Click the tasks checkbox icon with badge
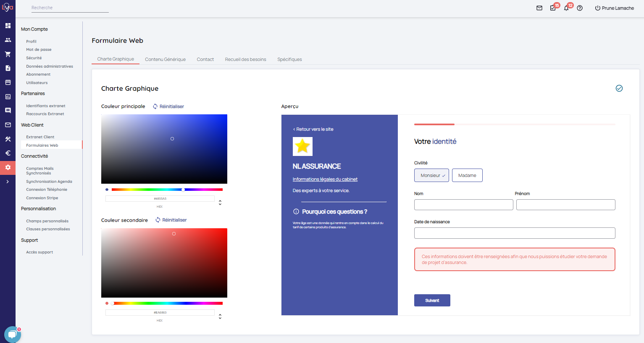644x343 pixels. 553,8
